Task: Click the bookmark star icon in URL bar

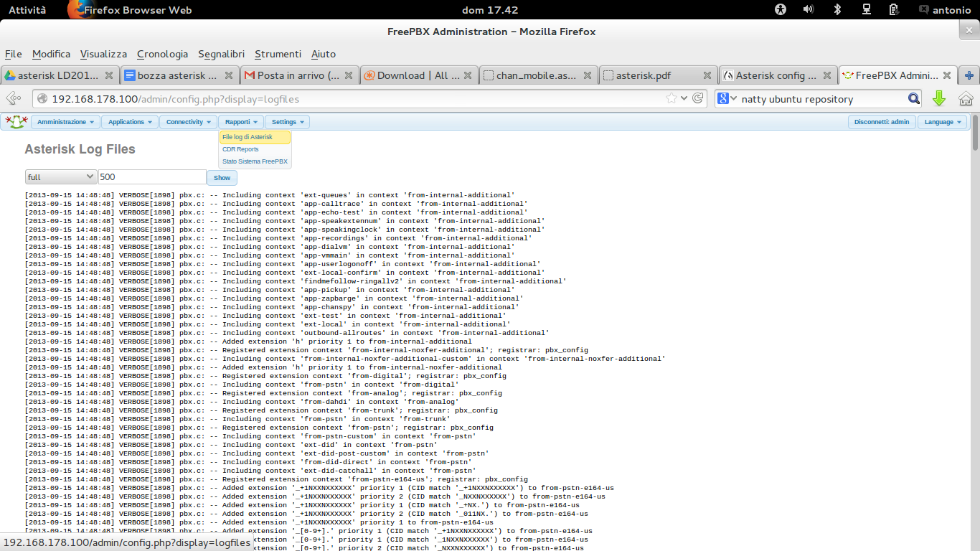Action: (x=672, y=98)
